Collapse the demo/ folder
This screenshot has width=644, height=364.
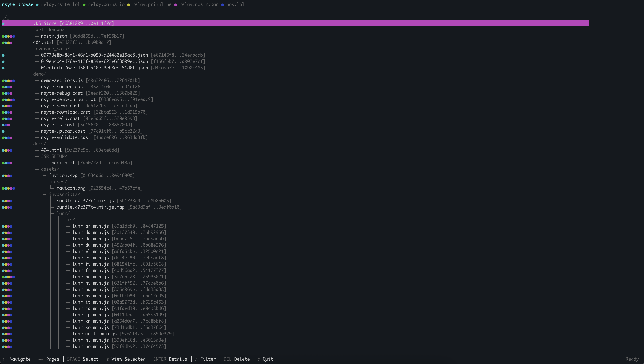[x=40, y=74]
